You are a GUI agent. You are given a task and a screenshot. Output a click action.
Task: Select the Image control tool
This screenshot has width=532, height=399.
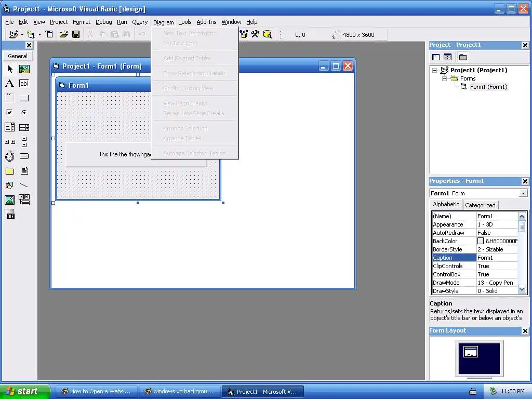(10, 200)
